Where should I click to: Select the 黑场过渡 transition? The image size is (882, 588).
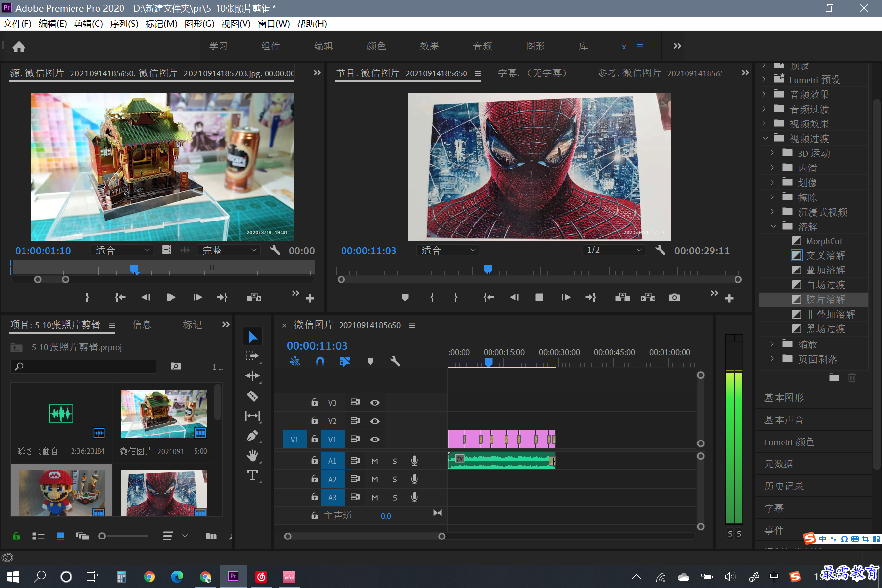tap(825, 329)
